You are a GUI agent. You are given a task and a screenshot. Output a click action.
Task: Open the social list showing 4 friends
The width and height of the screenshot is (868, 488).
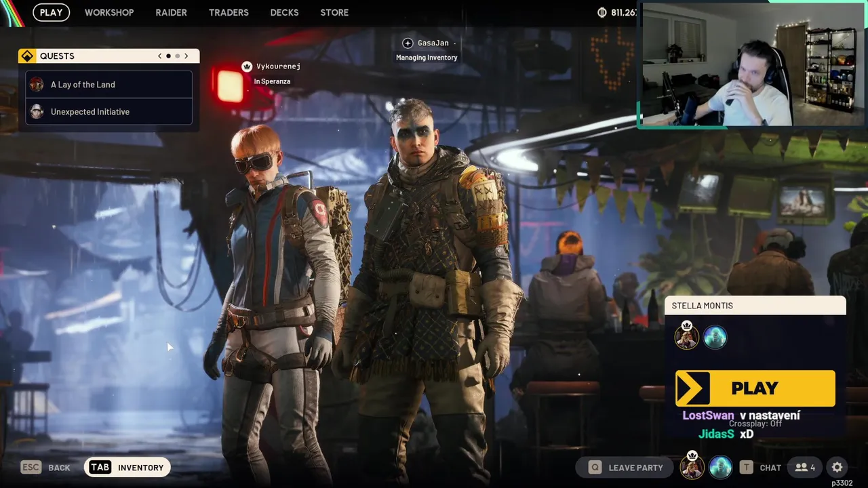click(805, 467)
